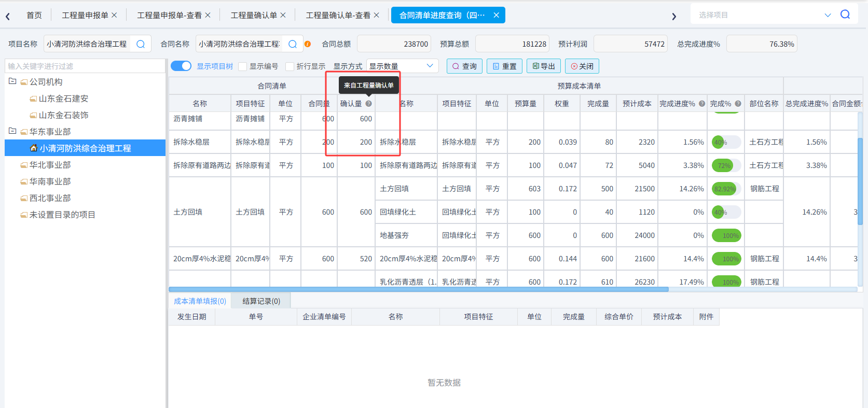This screenshot has height=408, width=868.
Task: Switch to 工程量确认单-查看 tab
Action: point(338,15)
